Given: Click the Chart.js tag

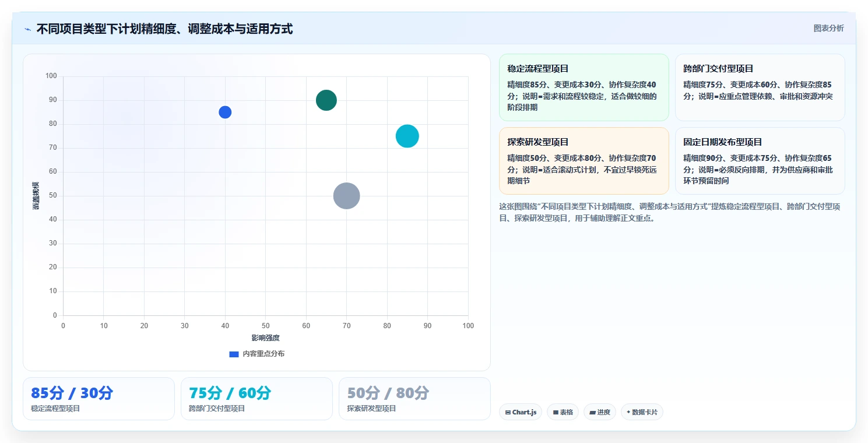Looking at the screenshot, I should 521,412.
